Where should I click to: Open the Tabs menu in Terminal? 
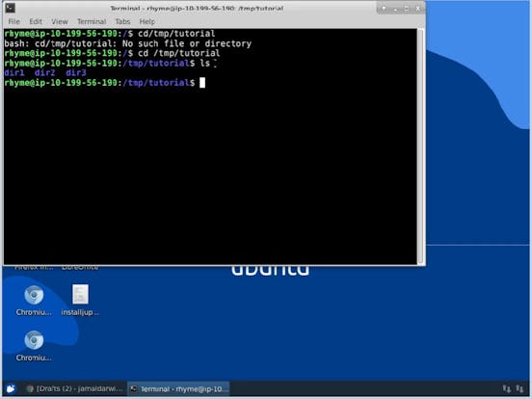point(122,21)
